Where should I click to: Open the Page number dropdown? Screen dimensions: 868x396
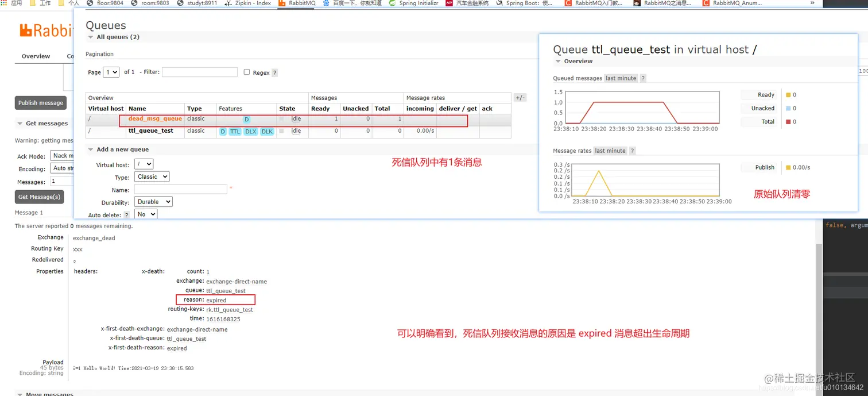pyautogui.click(x=111, y=72)
